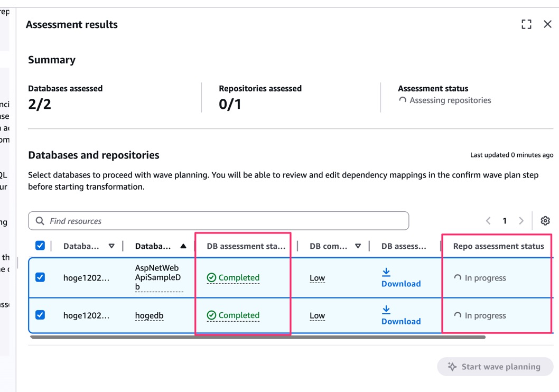Click green Completed check icon for hogedb
This screenshot has height=392, width=559.
[211, 315]
